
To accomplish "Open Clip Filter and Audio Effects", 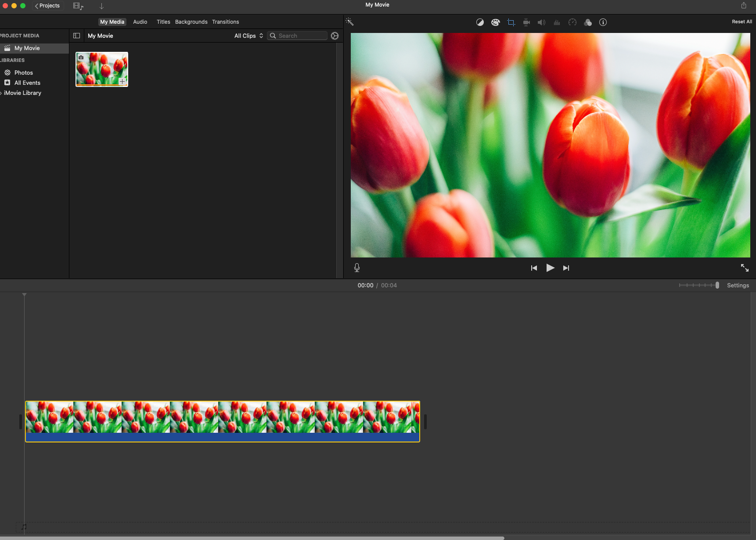I will click(588, 22).
